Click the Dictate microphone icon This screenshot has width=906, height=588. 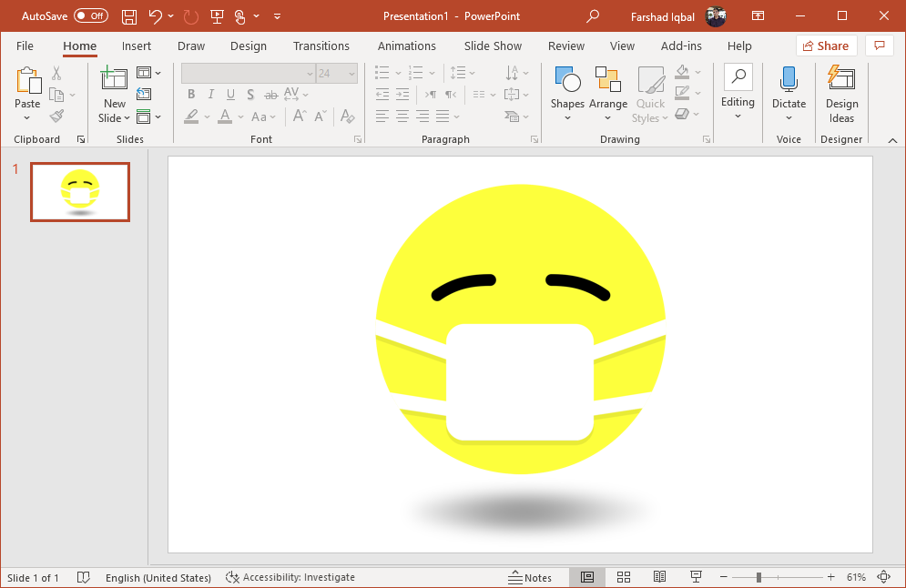point(789,80)
